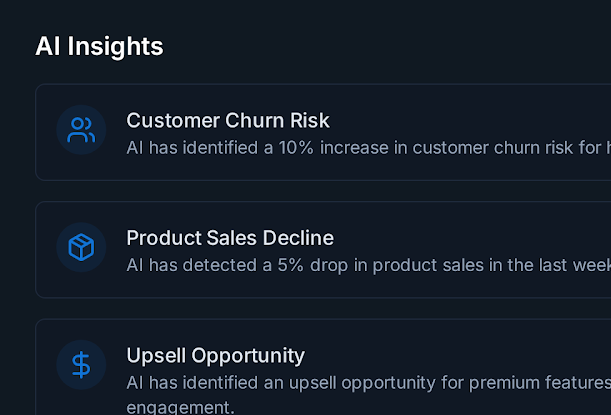
Task: Click the dollar sign icon for Upsell Opportunity
Action: click(x=81, y=365)
